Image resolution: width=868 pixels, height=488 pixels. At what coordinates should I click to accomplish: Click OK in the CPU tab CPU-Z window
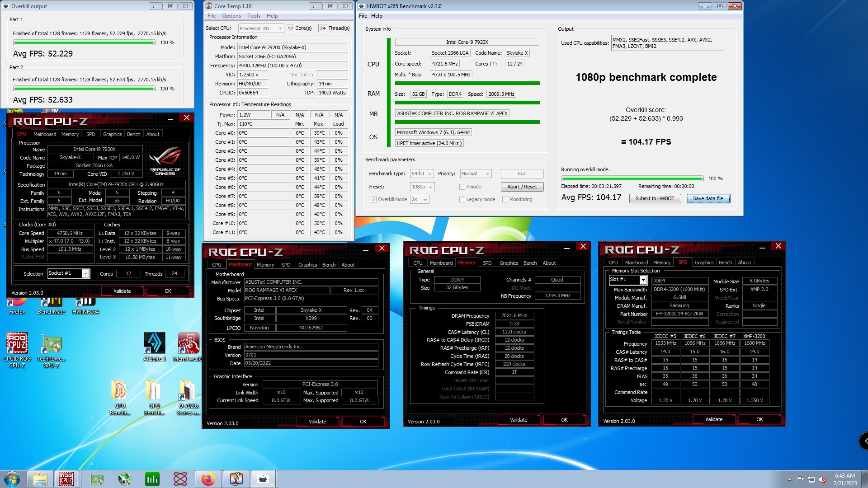[168, 291]
